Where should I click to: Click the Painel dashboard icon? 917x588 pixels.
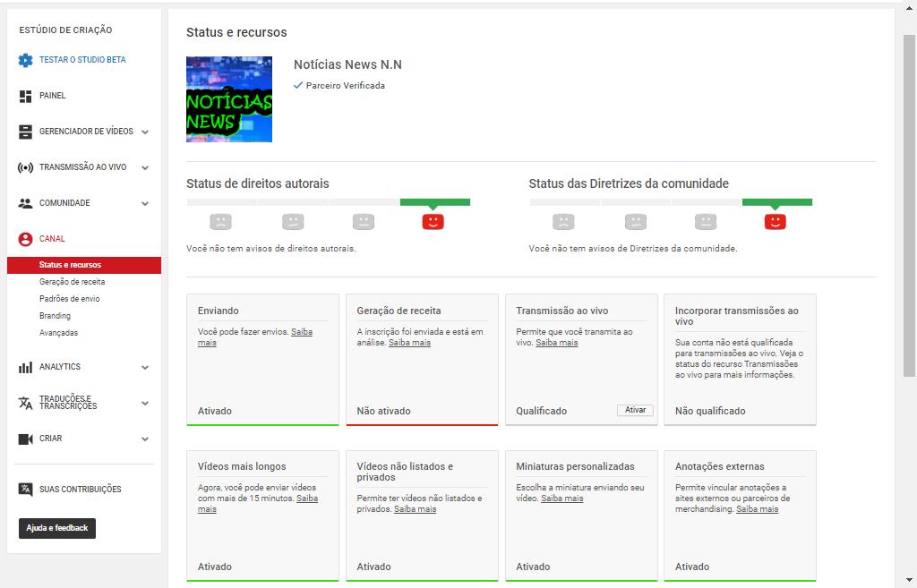tap(25, 96)
